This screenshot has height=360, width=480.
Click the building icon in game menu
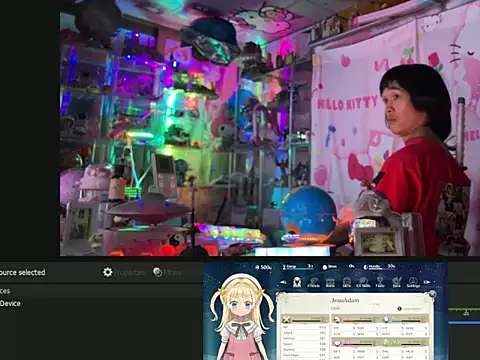tap(330, 282)
